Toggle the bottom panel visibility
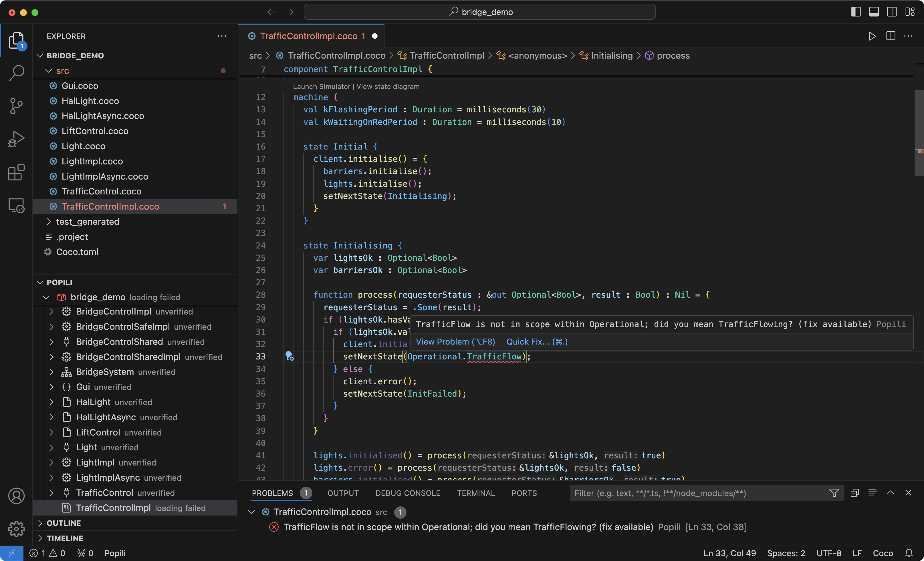Image resolution: width=924 pixels, height=561 pixels. coord(874,12)
